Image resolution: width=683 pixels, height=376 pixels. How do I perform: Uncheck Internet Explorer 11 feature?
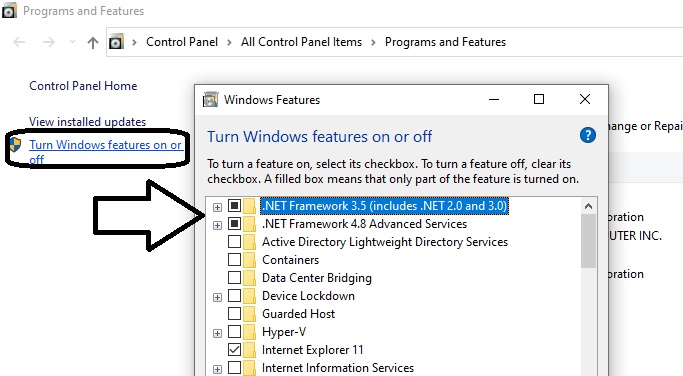[x=234, y=349]
